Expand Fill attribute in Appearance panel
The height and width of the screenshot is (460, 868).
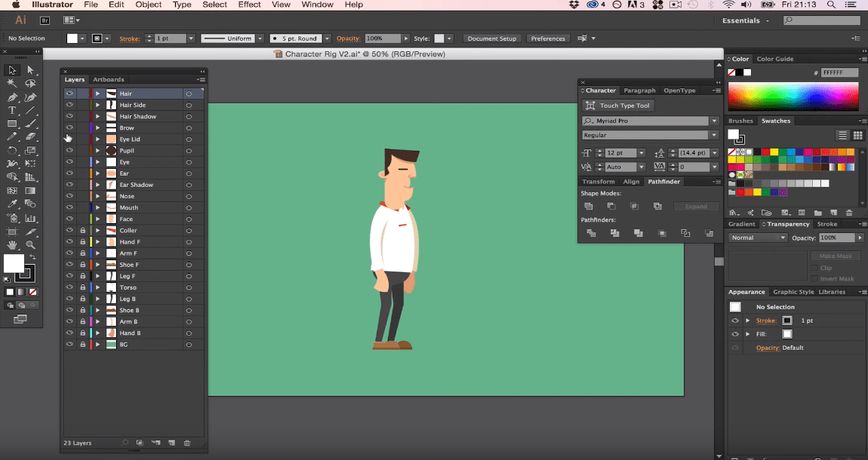748,334
